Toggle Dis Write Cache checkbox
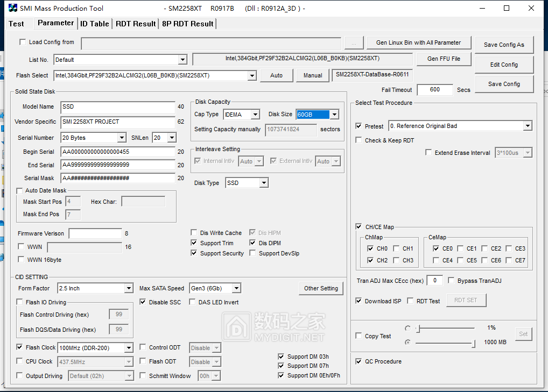The width and height of the screenshot is (548, 392). click(x=194, y=232)
